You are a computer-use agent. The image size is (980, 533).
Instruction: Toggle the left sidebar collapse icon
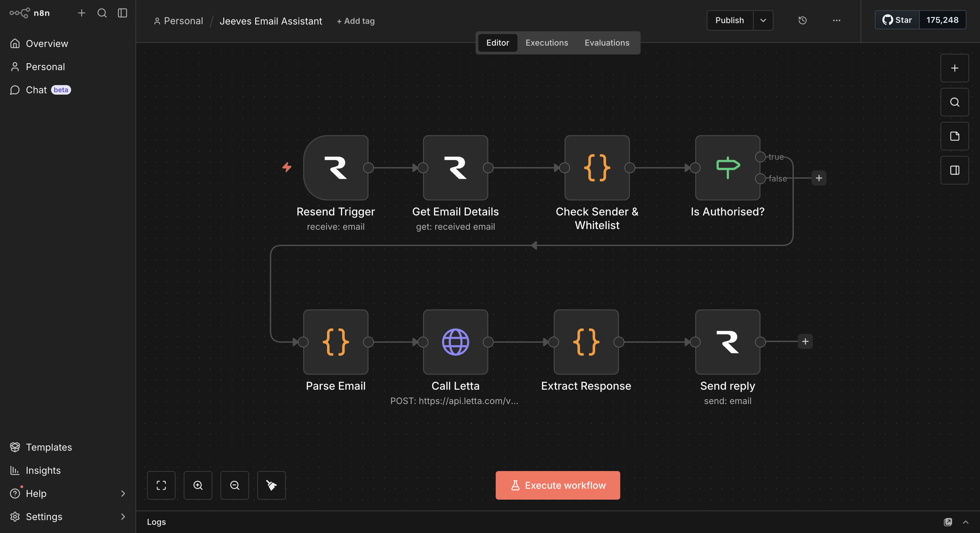[122, 13]
